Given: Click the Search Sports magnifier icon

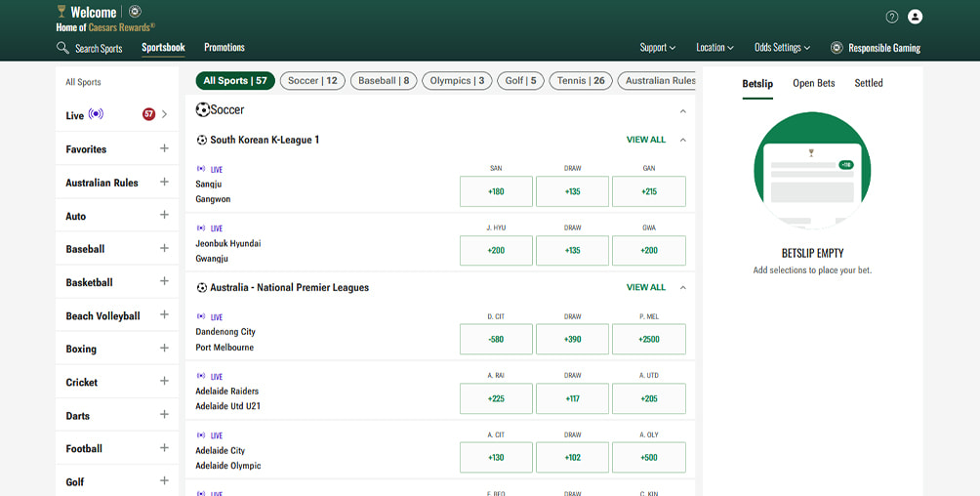Looking at the screenshot, I should [x=62, y=48].
